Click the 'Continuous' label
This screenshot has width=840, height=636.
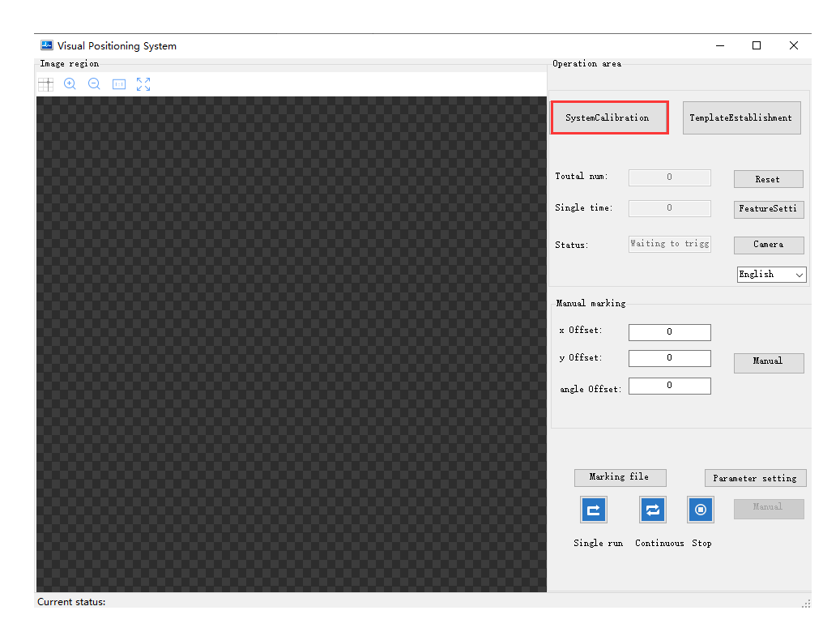[x=659, y=544]
